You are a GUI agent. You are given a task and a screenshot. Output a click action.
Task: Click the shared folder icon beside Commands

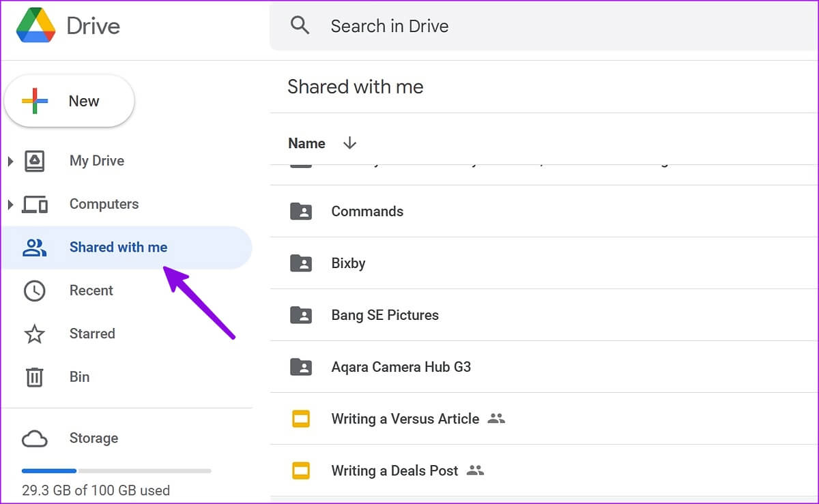tap(301, 211)
